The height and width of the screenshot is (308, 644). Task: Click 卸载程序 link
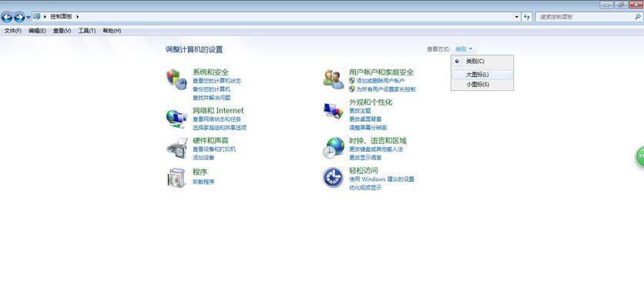coord(203,182)
